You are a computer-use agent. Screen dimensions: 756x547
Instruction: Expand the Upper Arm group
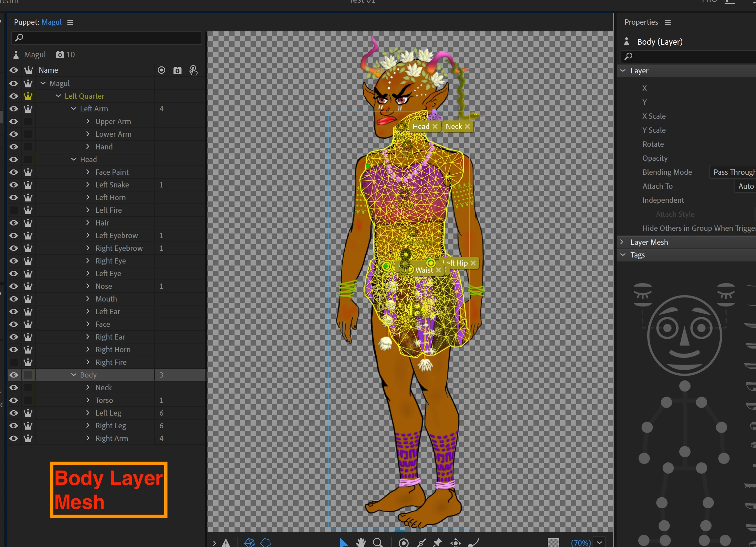pos(88,121)
